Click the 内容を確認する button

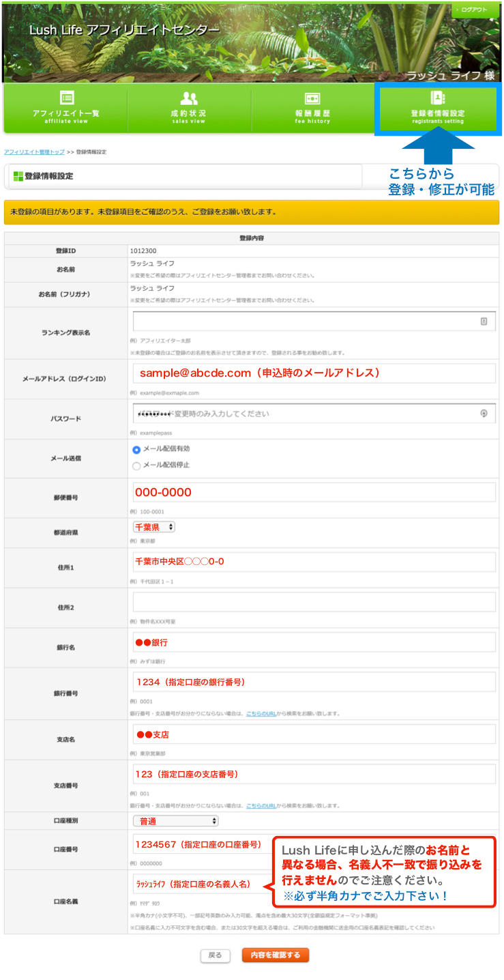(276, 955)
